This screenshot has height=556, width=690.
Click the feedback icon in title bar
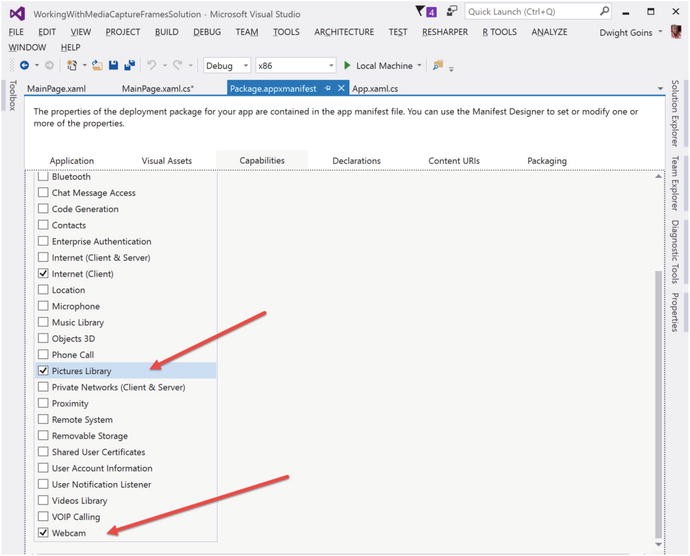(452, 12)
